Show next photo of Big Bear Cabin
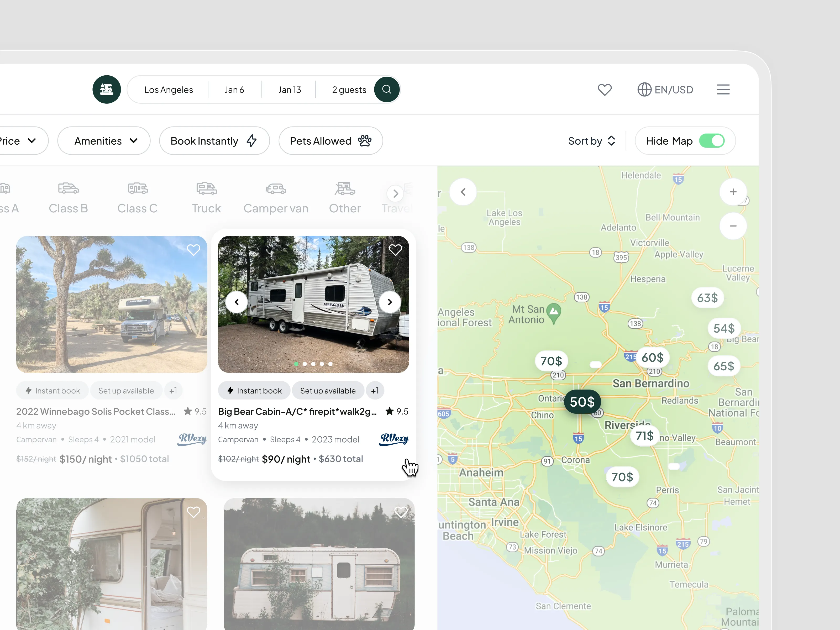Viewport: 840px width, 630px height. pyautogui.click(x=390, y=302)
